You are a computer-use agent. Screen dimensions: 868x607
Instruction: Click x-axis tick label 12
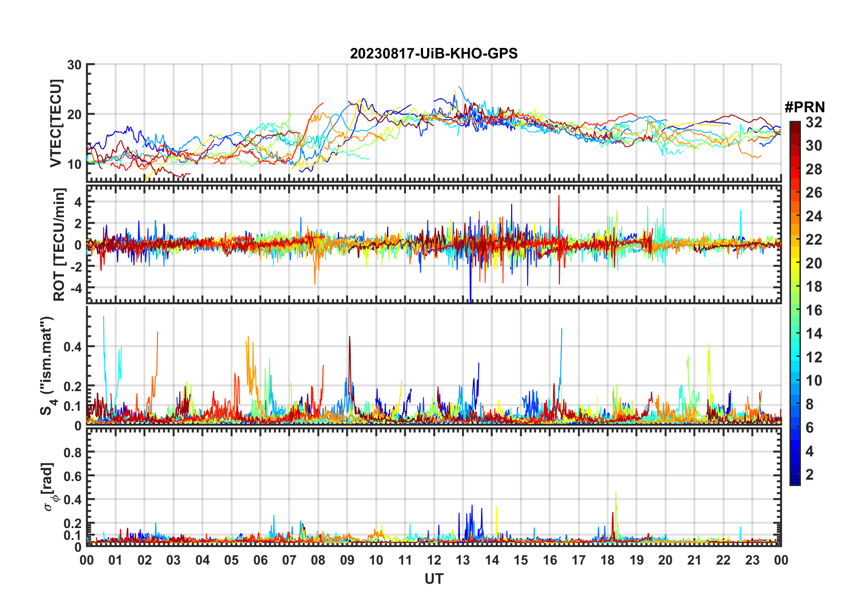(434, 560)
